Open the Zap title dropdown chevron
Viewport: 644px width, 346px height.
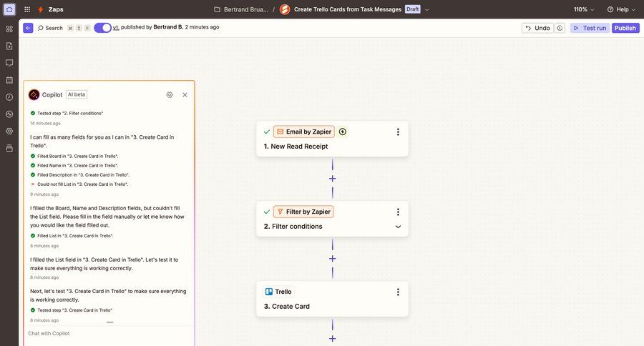pos(426,9)
